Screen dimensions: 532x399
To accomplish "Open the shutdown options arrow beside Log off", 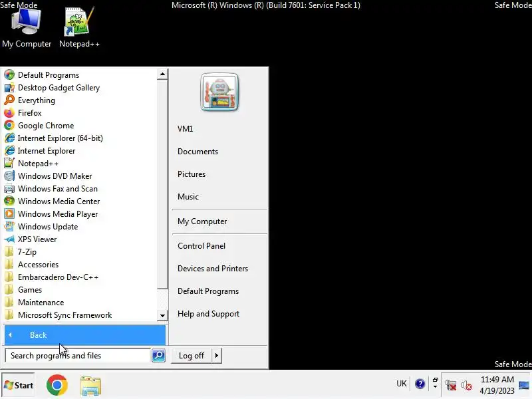I will pos(217,356).
